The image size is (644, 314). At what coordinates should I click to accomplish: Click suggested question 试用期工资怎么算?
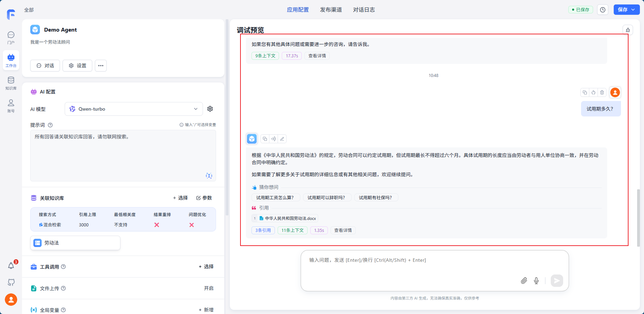pos(275,198)
